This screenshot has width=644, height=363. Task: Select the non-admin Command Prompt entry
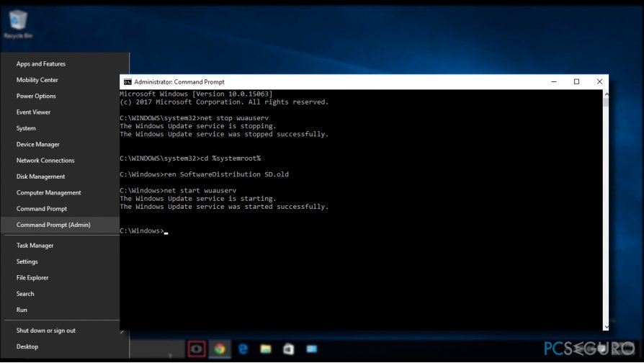tap(42, 209)
